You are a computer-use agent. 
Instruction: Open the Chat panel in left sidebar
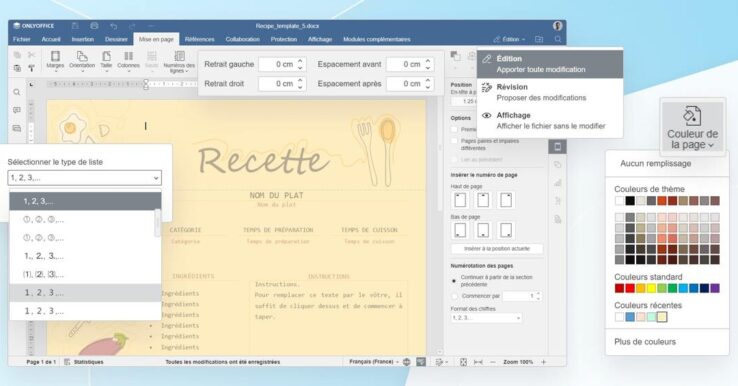(17, 128)
